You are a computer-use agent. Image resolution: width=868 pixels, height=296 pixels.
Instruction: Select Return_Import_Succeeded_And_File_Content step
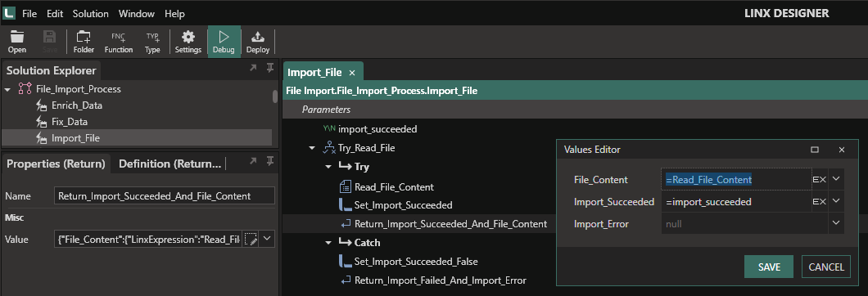[450, 224]
